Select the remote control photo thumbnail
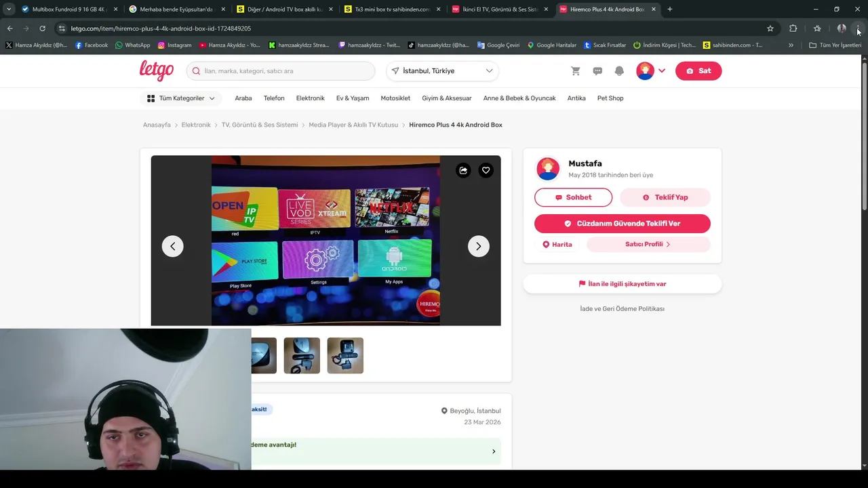Image resolution: width=868 pixels, height=488 pixels. pyautogui.click(x=302, y=355)
